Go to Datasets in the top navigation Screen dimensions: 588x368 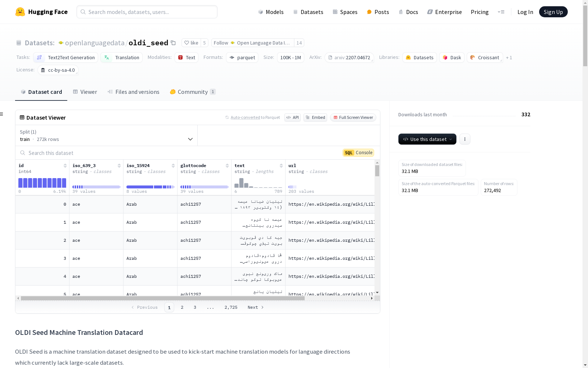pyautogui.click(x=308, y=12)
